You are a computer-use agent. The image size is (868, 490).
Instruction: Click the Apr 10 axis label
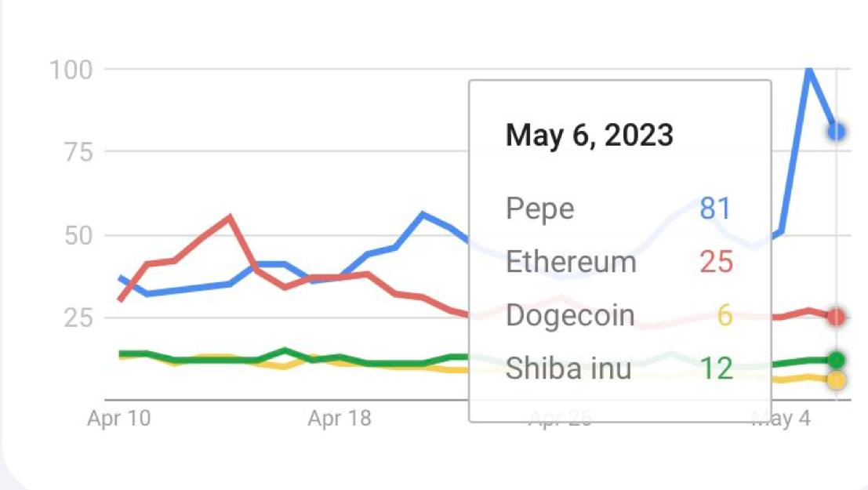click(x=119, y=419)
